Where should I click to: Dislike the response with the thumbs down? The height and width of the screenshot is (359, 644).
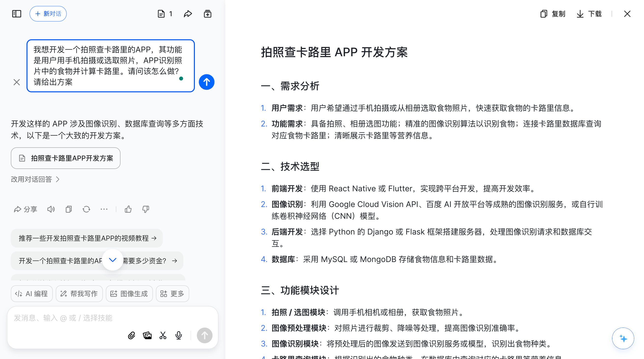click(146, 209)
